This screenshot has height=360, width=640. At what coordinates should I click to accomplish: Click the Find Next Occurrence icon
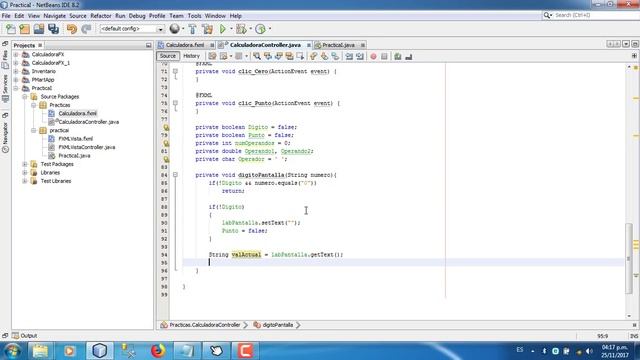[279, 56]
